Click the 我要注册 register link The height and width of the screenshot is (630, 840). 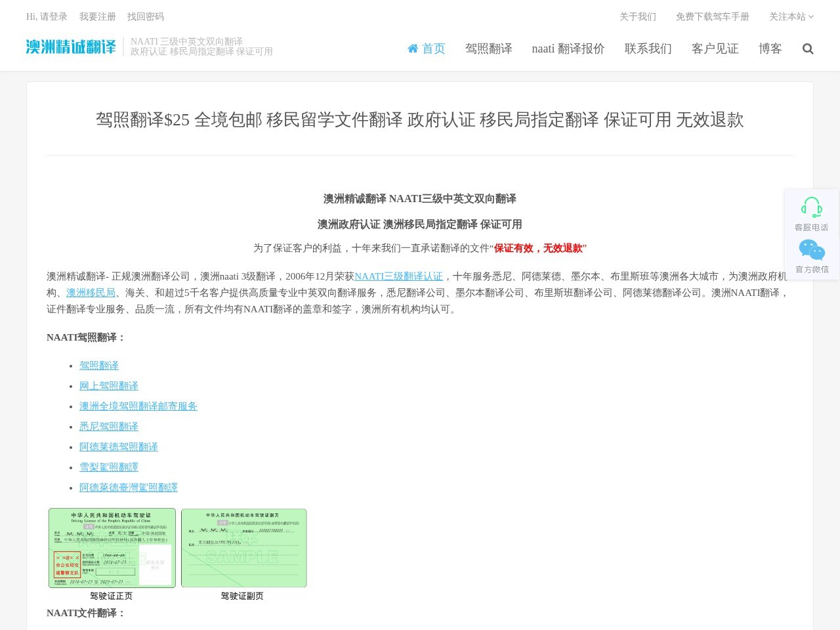98,16
